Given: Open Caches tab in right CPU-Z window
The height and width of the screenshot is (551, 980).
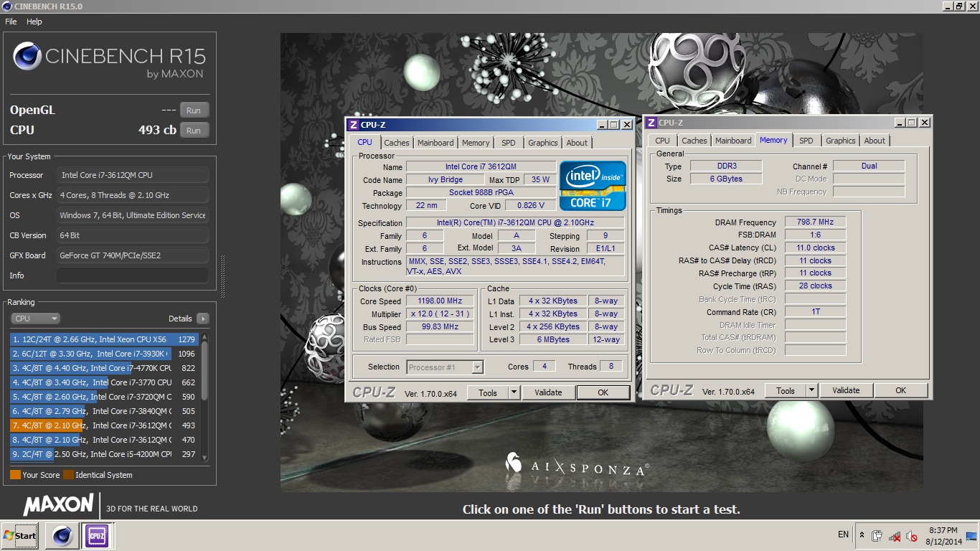Looking at the screenshot, I should (694, 141).
